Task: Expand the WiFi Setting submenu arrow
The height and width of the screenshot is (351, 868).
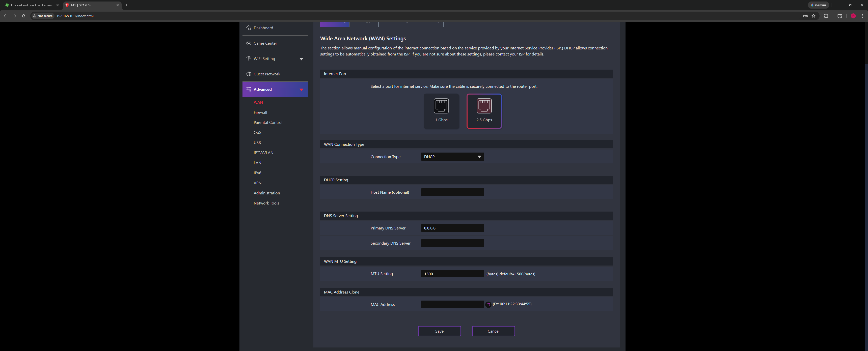Action: tap(301, 59)
